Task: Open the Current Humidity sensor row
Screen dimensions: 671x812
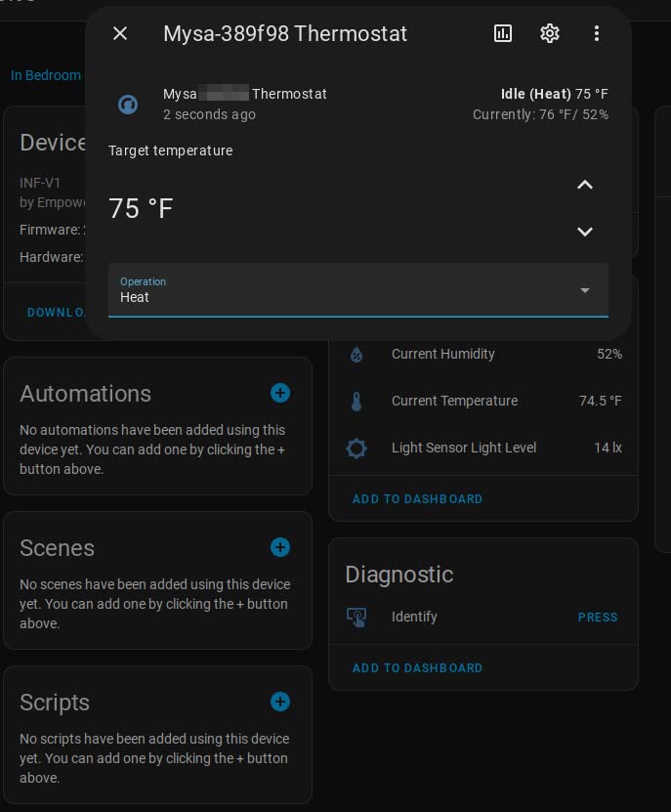Action: 483,355
